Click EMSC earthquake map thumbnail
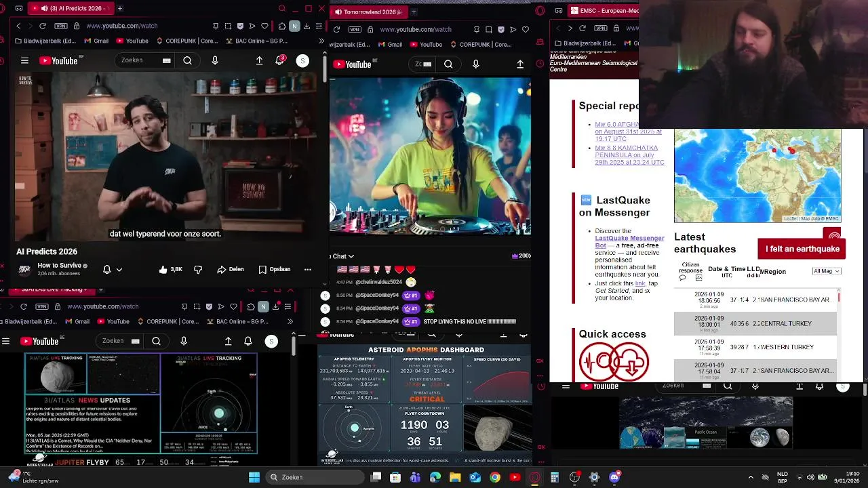The width and height of the screenshot is (868, 488). (757, 176)
